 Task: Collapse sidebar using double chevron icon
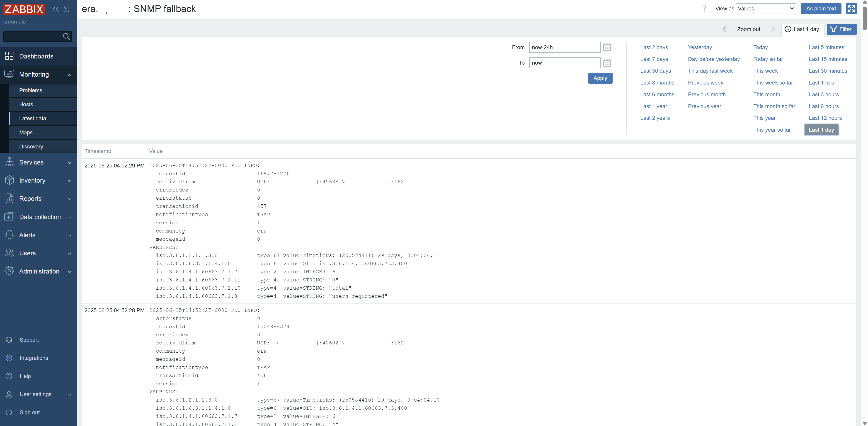tap(56, 9)
